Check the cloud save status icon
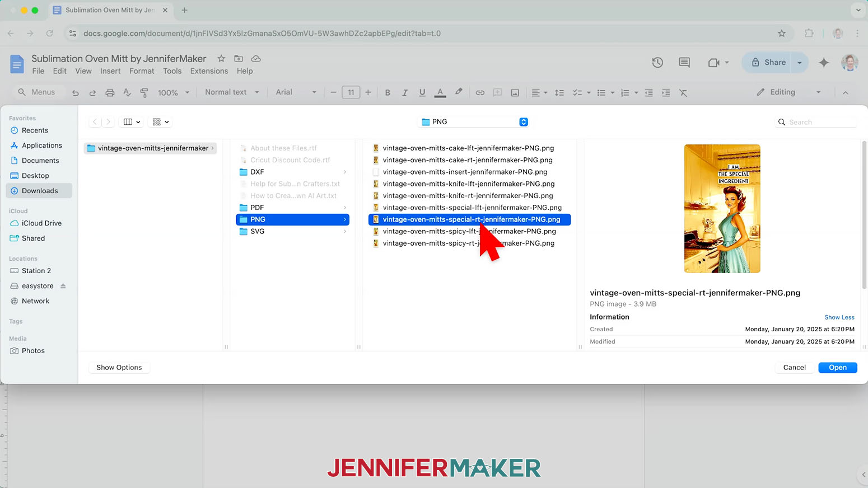This screenshot has width=868, height=488. [256, 58]
